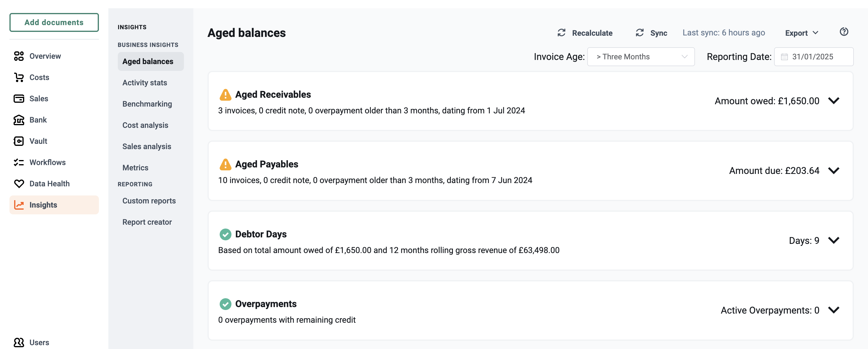868x349 pixels.
Task: Open Metrics insights
Action: coord(135,167)
